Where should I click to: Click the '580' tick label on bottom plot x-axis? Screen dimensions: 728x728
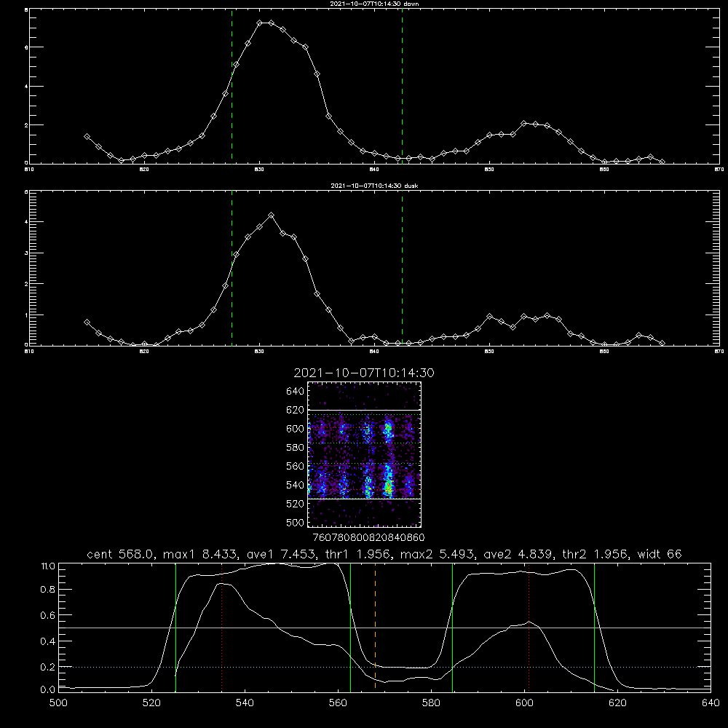pos(431,703)
